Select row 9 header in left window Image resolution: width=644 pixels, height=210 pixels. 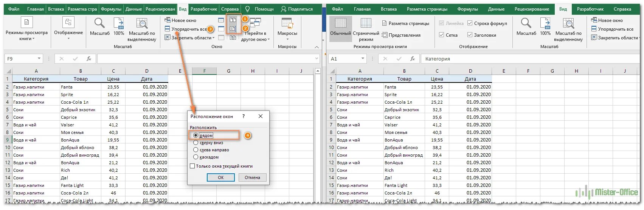[x=8, y=140]
